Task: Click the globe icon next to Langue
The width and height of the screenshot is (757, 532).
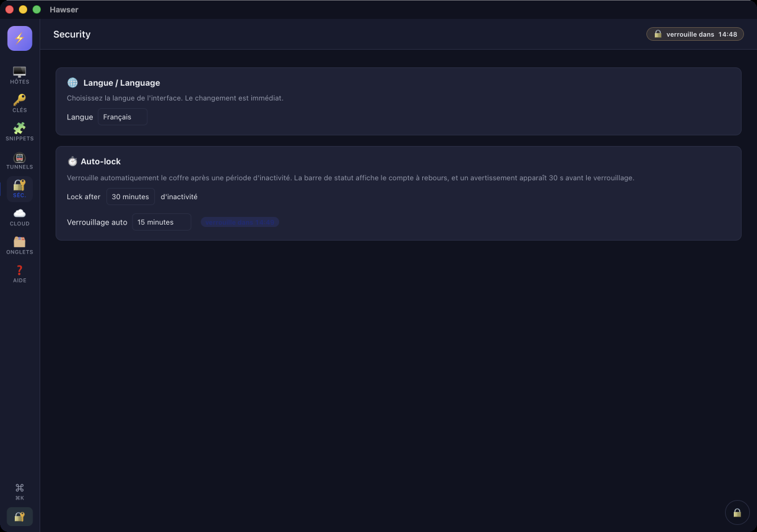Action: [x=72, y=83]
